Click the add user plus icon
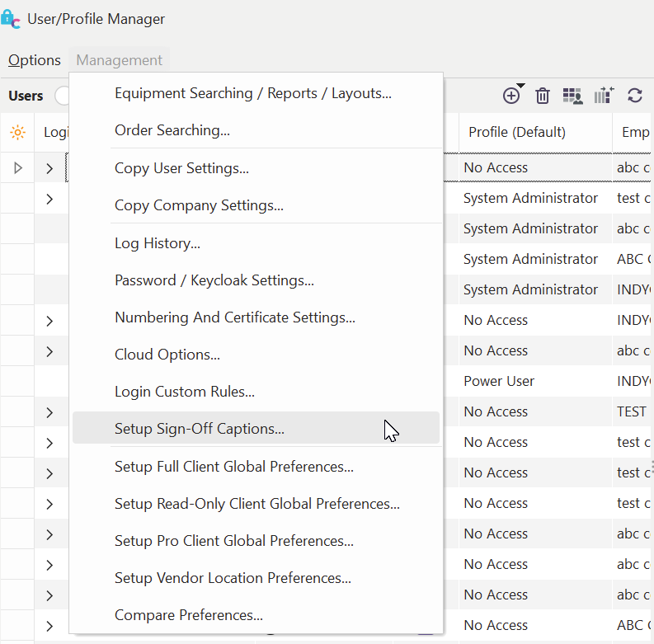 pos(511,96)
